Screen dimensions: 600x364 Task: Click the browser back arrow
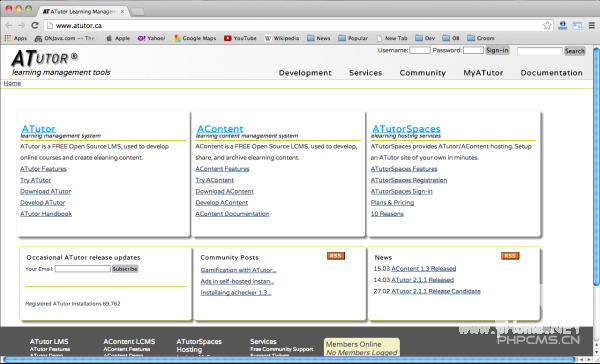(9, 25)
